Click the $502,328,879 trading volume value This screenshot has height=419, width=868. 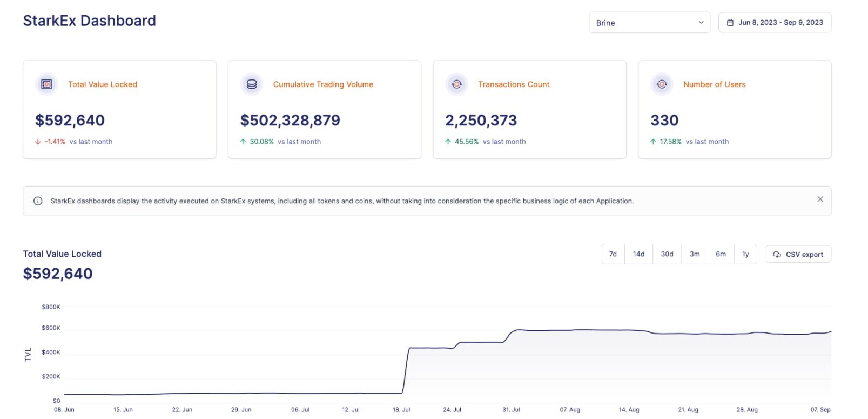290,120
